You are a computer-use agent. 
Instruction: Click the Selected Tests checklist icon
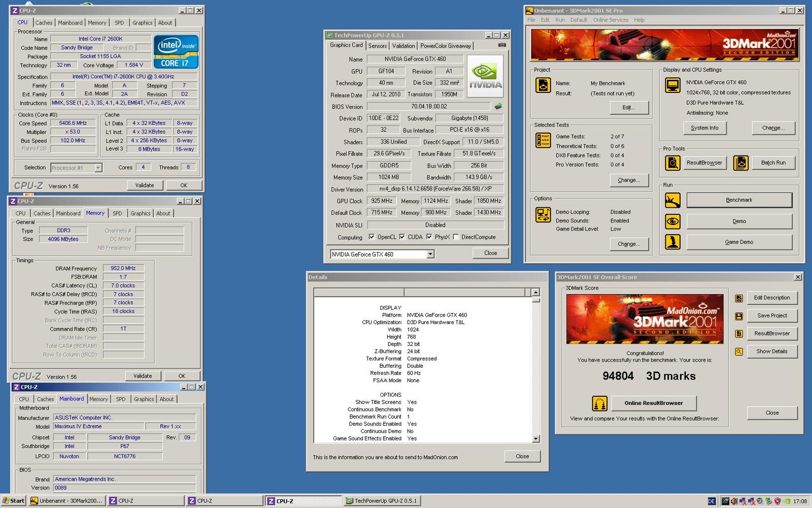click(543, 140)
